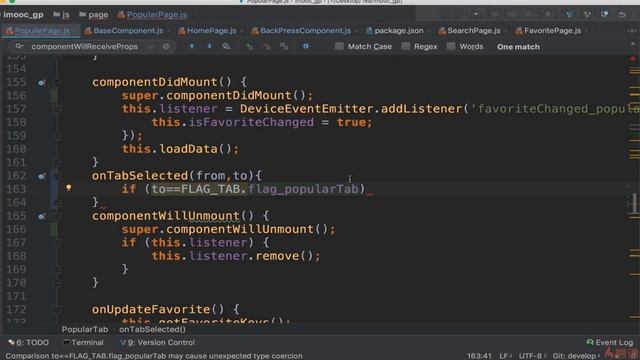The image size is (640, 360).
Task: Toggle the Match Case checkbox
Action: coord(339,47)
